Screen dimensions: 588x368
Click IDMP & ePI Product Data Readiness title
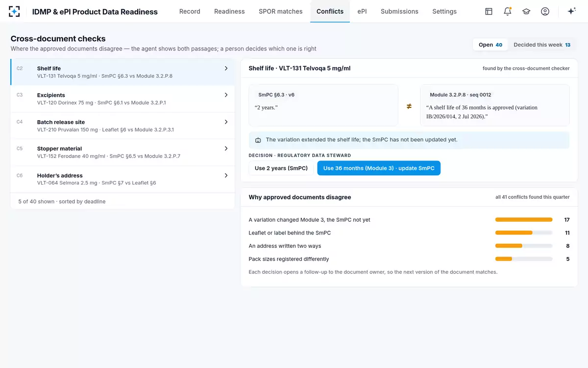pyautogui.click(x=95, y=12)
